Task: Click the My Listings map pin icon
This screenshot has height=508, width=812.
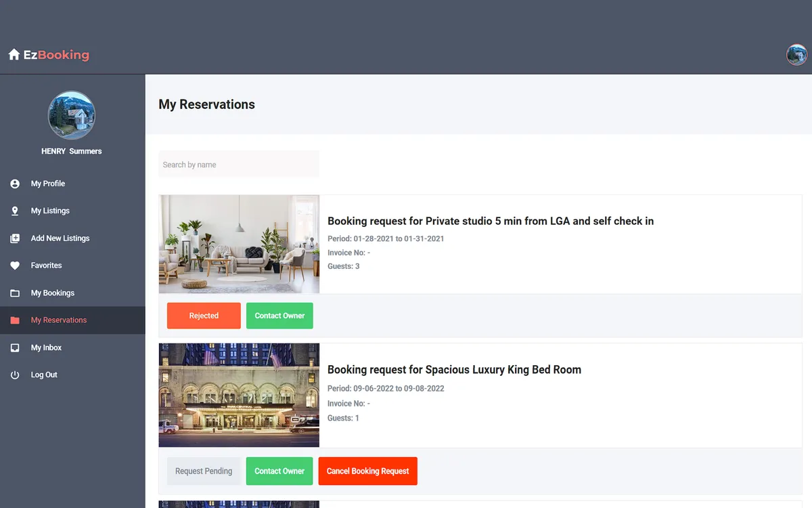Action: point(15,211)
